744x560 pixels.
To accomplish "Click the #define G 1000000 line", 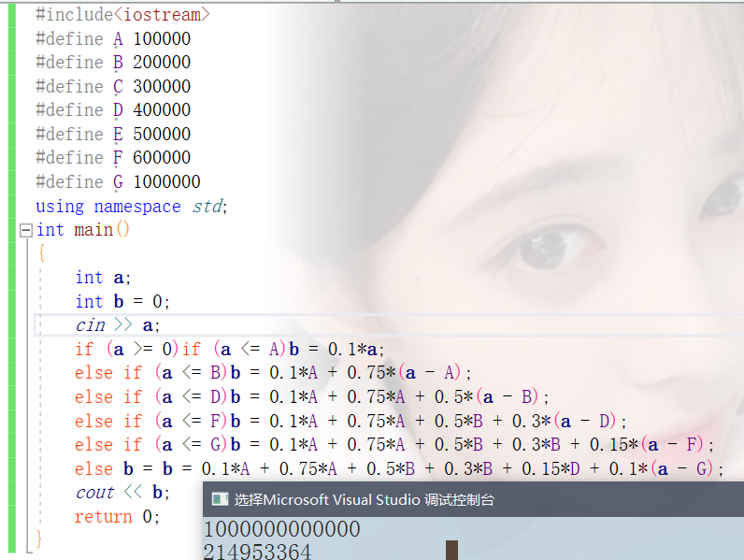I will tap(118, 181).
